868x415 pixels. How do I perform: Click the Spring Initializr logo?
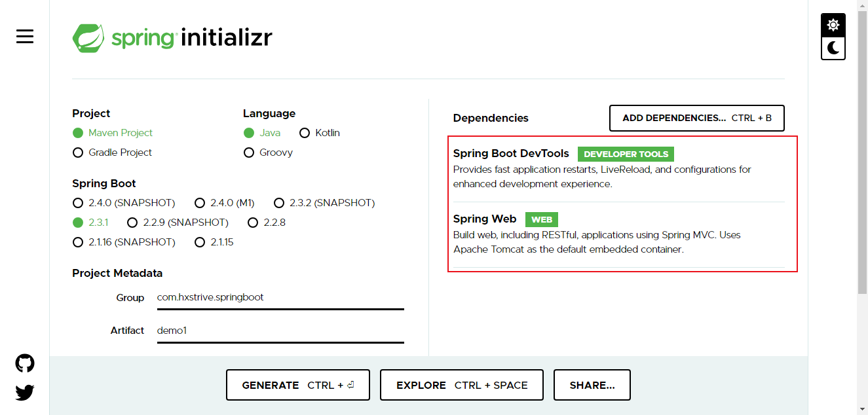tap(172, 38)
